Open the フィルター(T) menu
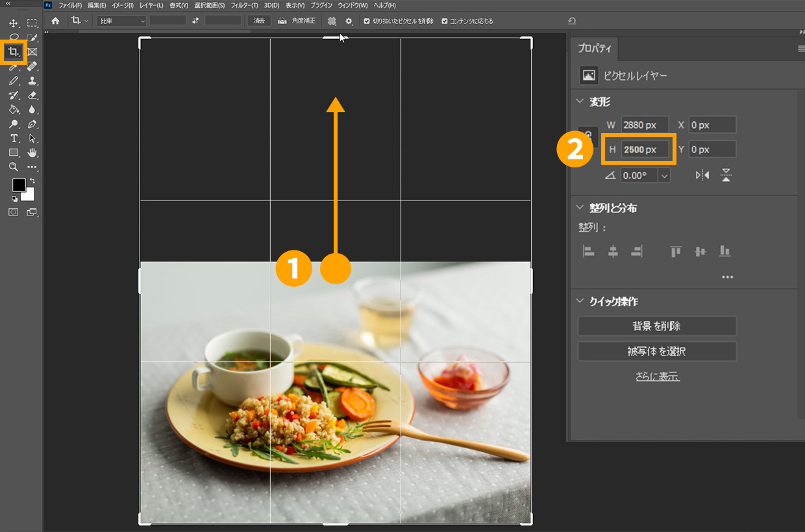The width and height of the screenshot is (805, 532). (x=245, y=5)
